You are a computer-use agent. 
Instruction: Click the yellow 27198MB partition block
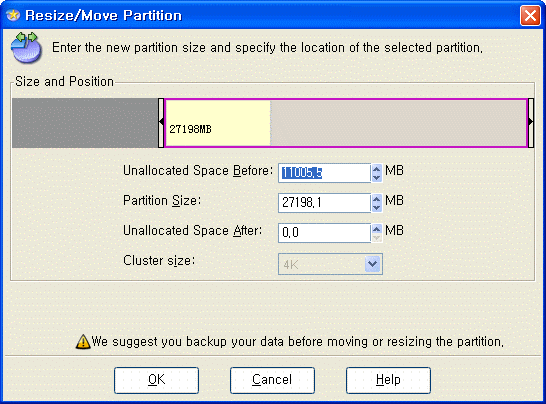218,123
